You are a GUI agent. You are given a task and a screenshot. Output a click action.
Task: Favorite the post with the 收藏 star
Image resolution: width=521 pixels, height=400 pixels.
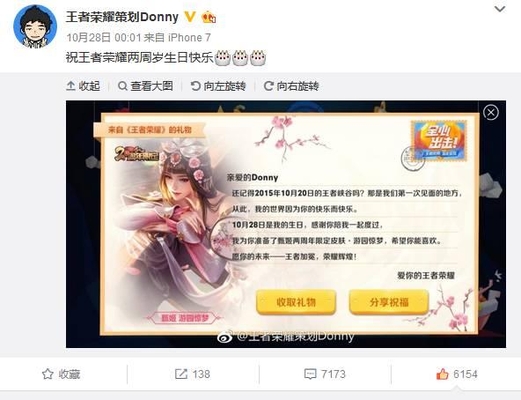(x=61, y=374)
